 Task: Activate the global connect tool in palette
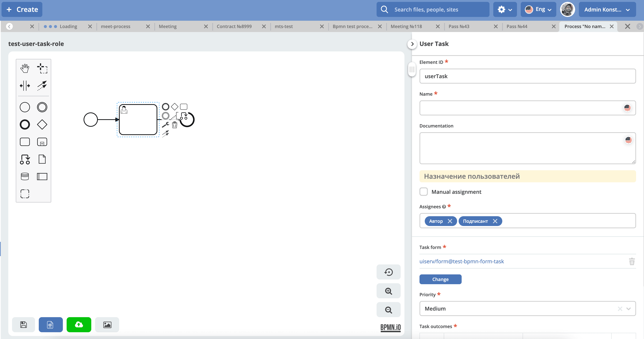point(42,86)
